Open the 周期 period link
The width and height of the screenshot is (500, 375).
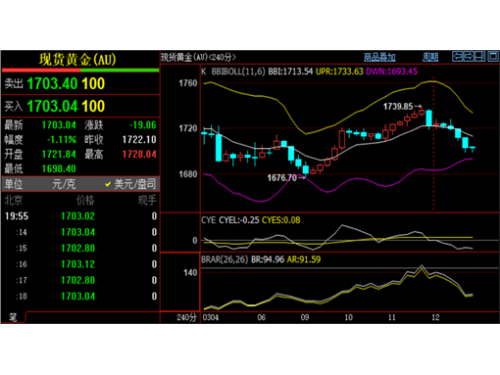(x=430, y=57)
